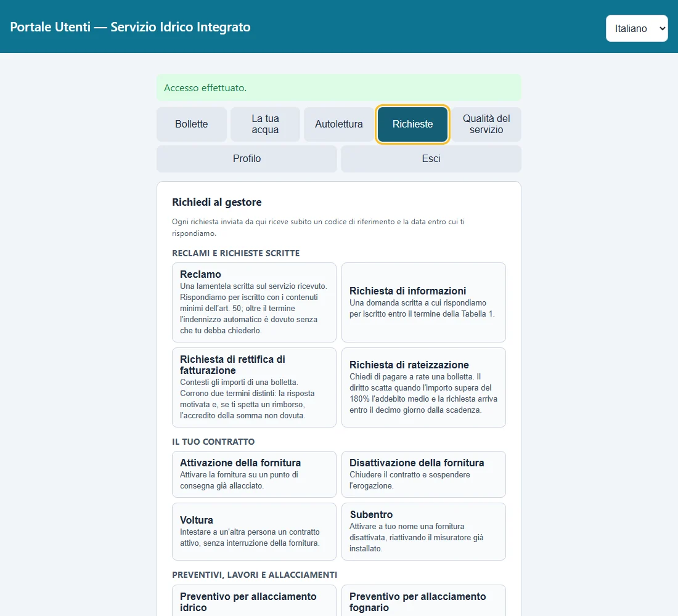678x616 pixels.
Task: Open the Profilo section
Action: click(247, 159)
